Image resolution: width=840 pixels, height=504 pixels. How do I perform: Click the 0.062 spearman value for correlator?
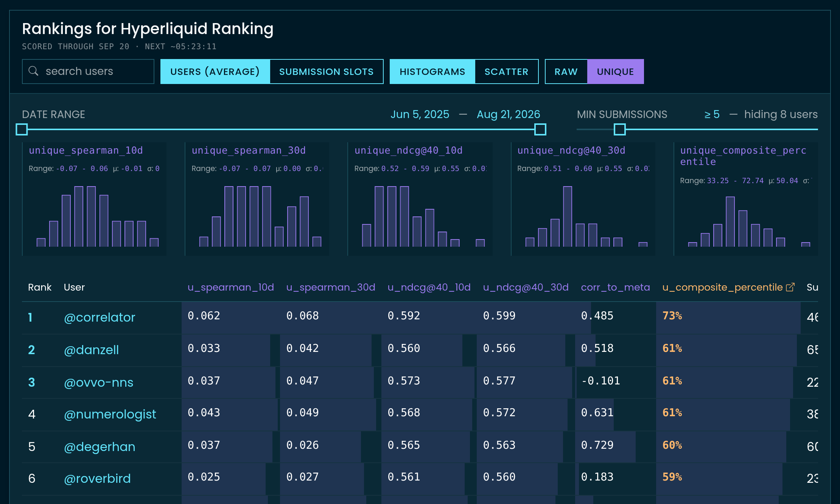point(204,316)
